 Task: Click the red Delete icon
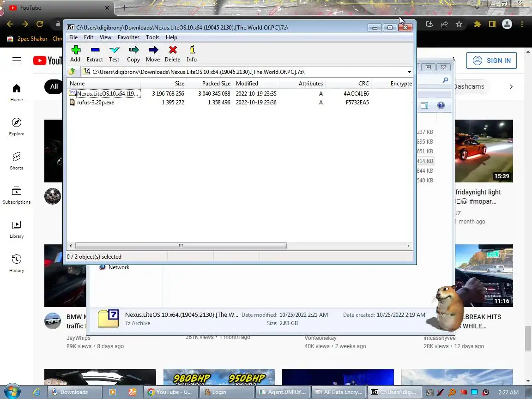click(x=172, y=54)
